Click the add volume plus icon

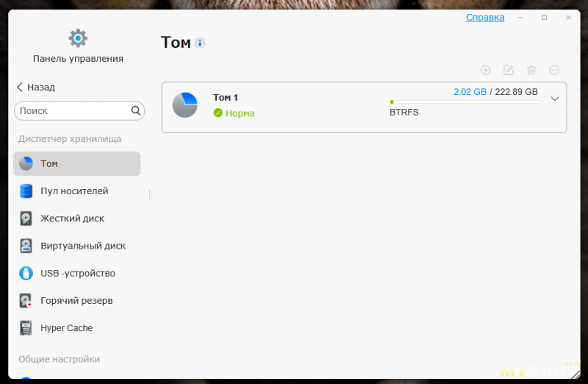(485, 70)
